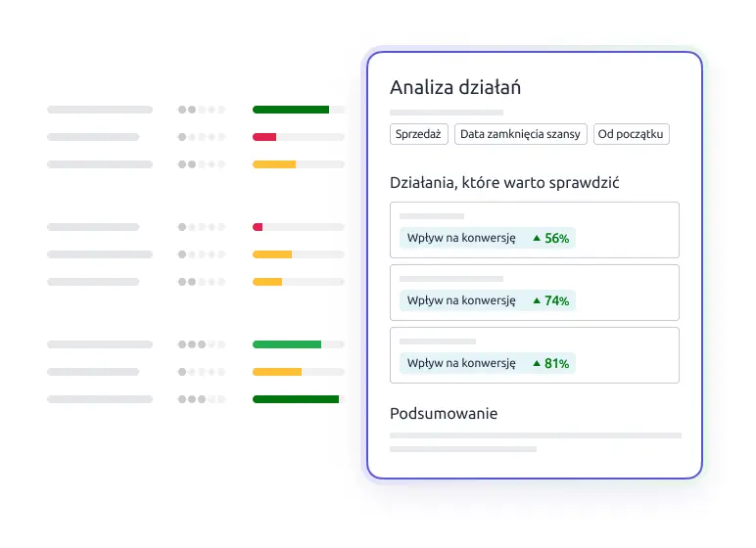This screenshot has height=548, width=756.
Task: Click the three-dot rating in last row
Action: point(202,399)
